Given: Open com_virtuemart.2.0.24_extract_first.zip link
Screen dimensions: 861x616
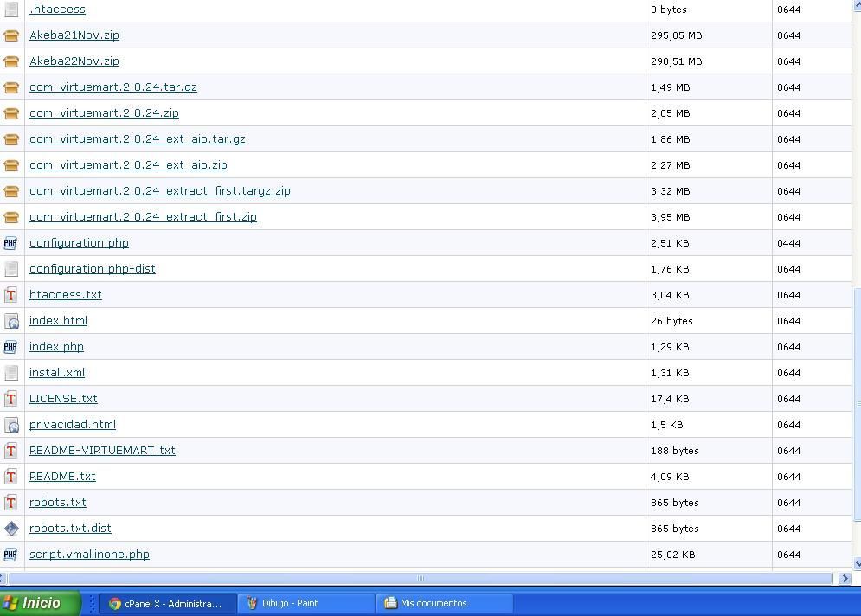Looking at the screenshot, I should (x=143, y=216).
